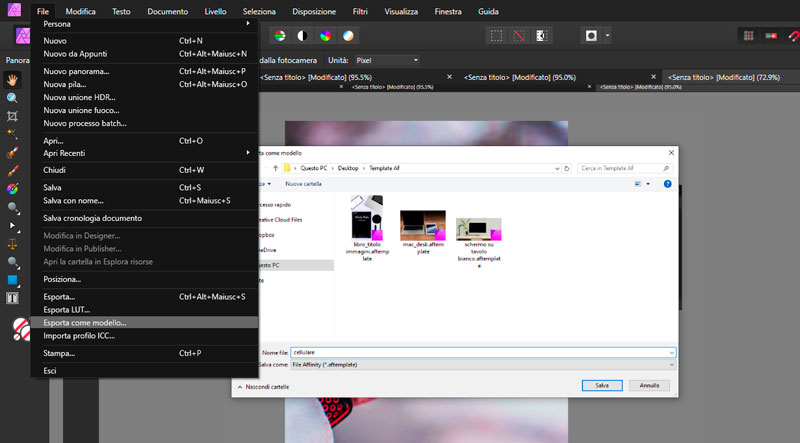Click the Deselect icon with red slash
The width and height of the screenshot is (800, 443).
click(x=519, y=36)
